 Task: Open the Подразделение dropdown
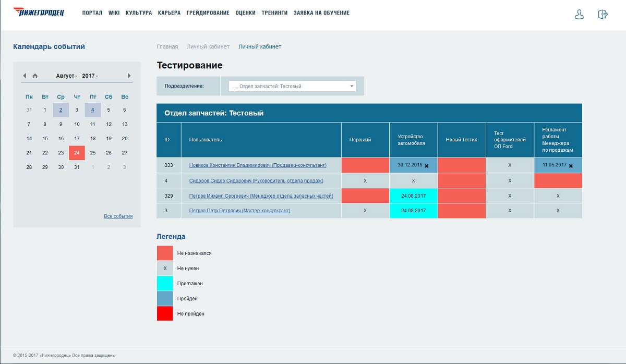[292, 86]
